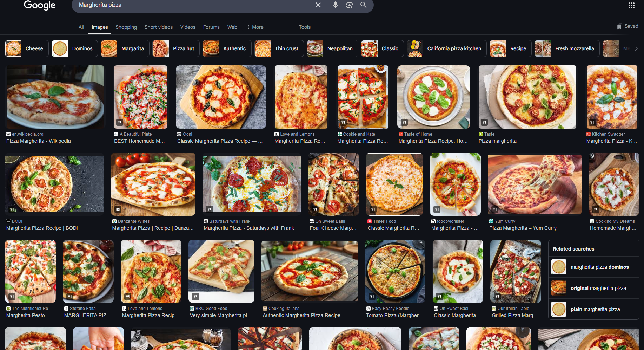Open the Forums tab
The image size is (644, 350).
211,27
